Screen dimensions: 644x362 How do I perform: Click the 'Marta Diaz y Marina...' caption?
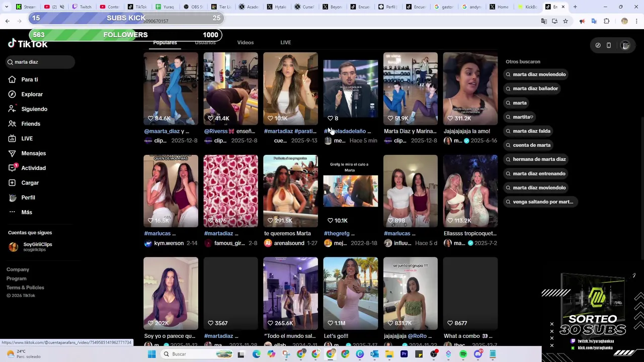point(410,131)
